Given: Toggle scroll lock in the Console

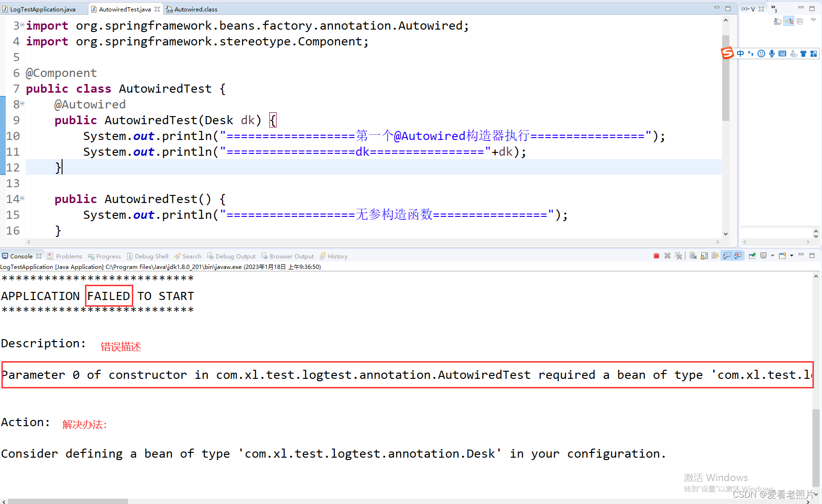Looking at the screenshot, I should point(704,256).
